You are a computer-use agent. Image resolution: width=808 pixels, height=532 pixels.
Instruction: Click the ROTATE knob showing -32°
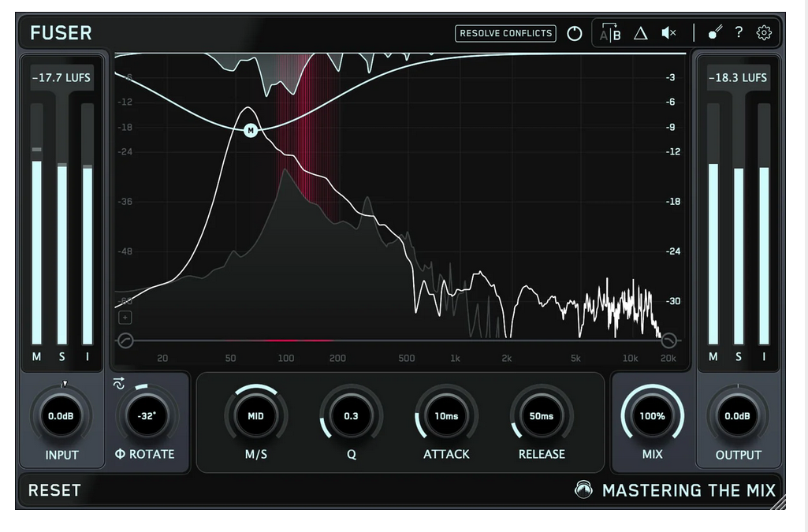click(x=147, y=415)
